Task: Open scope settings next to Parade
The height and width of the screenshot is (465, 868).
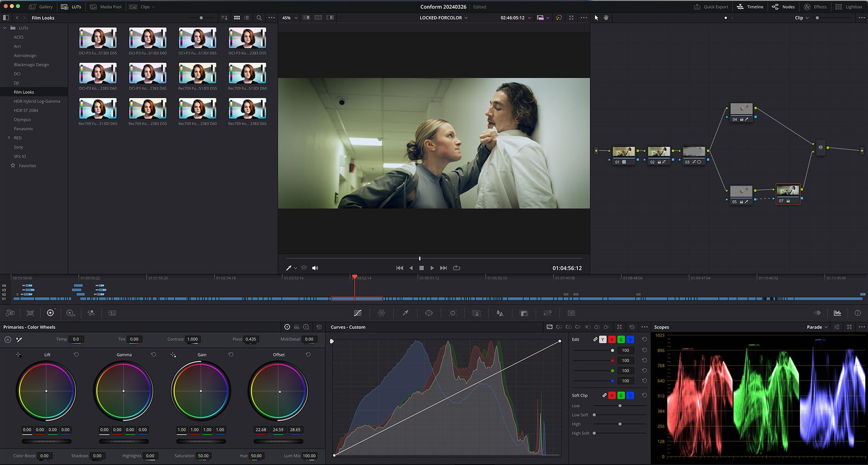Action: [837, 327]
